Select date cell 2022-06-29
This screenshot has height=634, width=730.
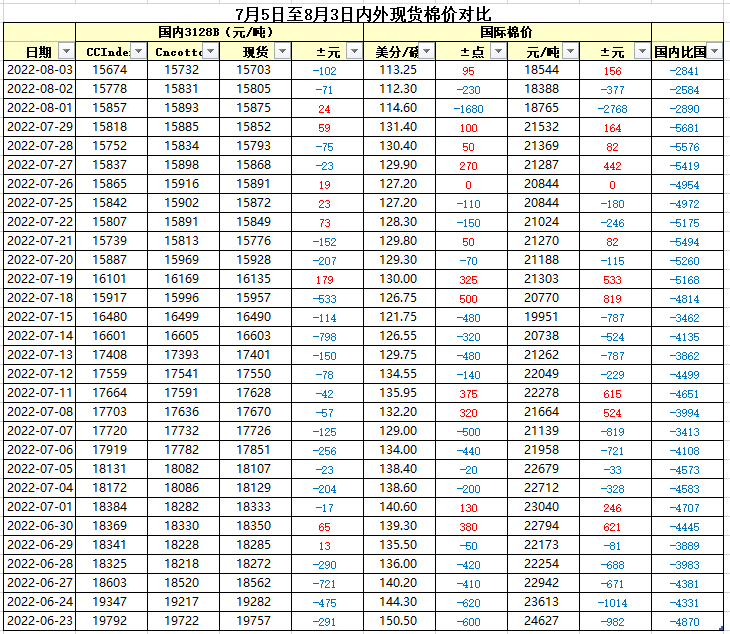[40, 545]
